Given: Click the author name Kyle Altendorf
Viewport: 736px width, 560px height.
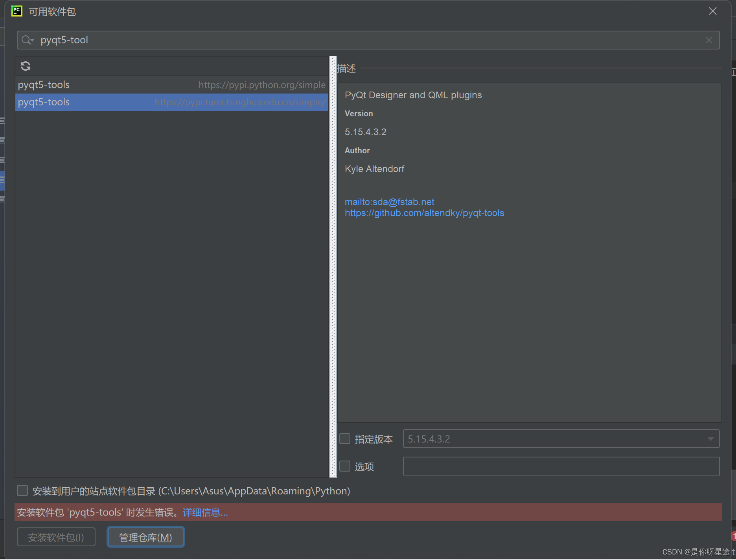Looking at the screenshot, I should tap(374, 169).
